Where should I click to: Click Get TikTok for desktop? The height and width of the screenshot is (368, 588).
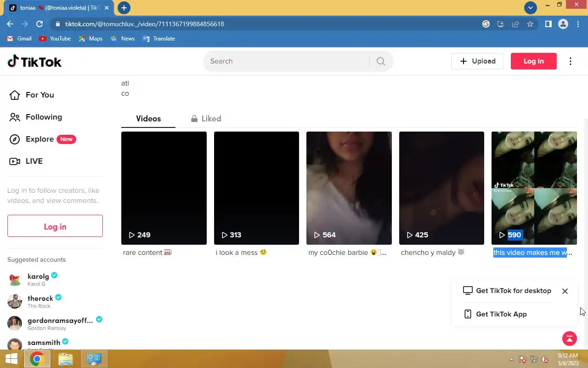(x=507, y=291)
